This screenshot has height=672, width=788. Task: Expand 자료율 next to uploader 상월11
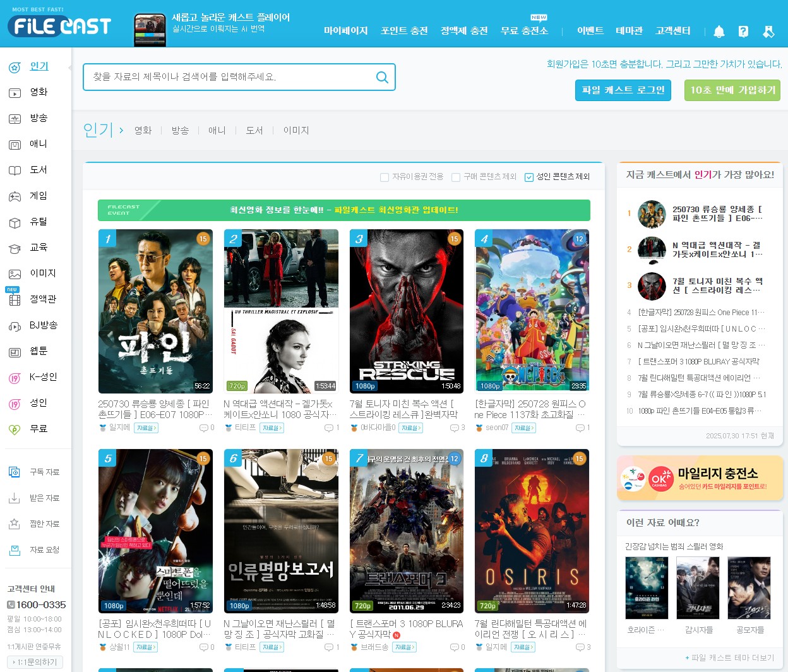point(145,647)
